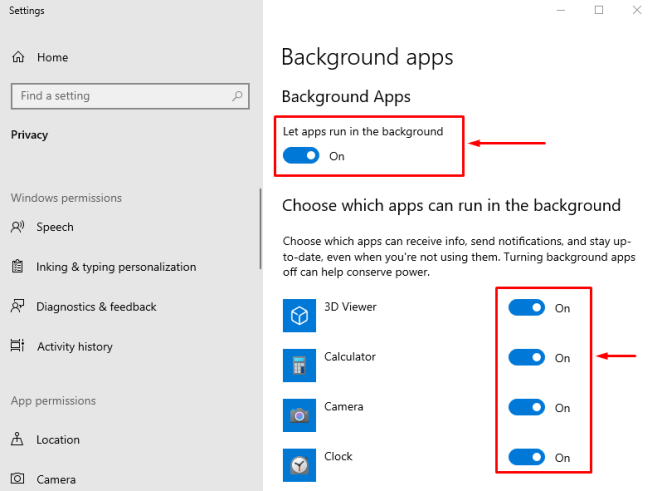Maximize the Settings window
The height and width of the screenshot is (491, 652).
(x=599, y=10)
